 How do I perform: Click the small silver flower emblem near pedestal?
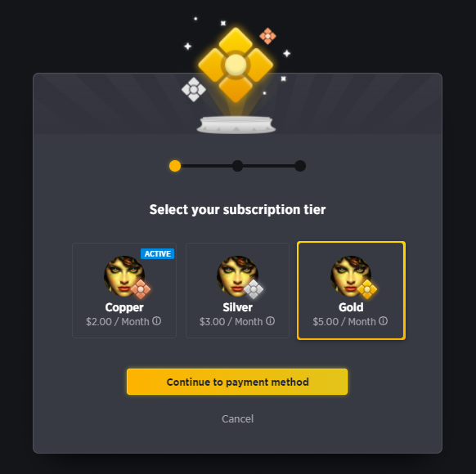pyautogui.click(x=194, y=89)
